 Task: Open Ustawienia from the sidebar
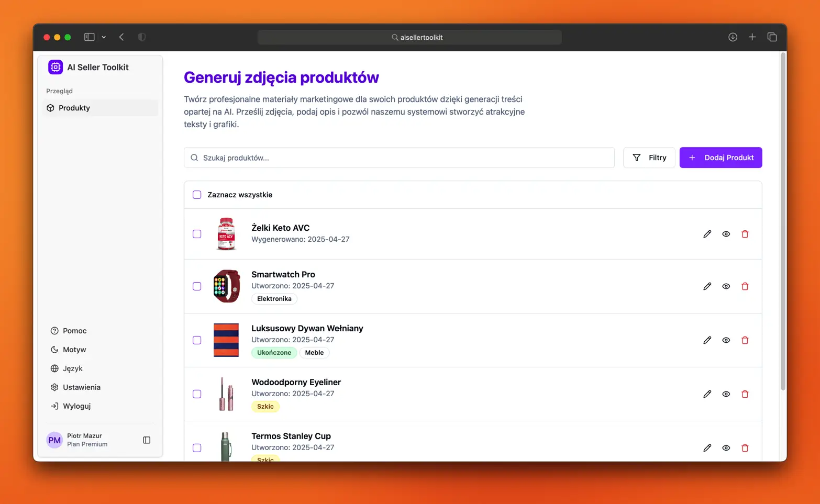[81, 387]
